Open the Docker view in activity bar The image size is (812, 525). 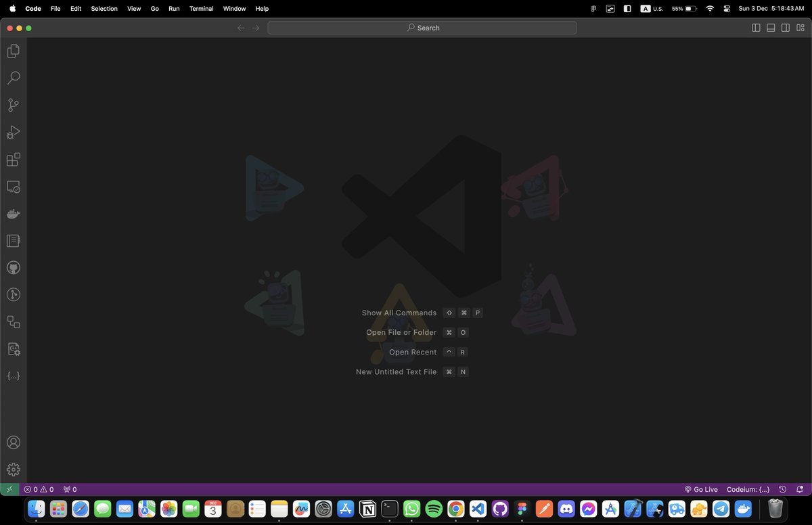[14, 214]
